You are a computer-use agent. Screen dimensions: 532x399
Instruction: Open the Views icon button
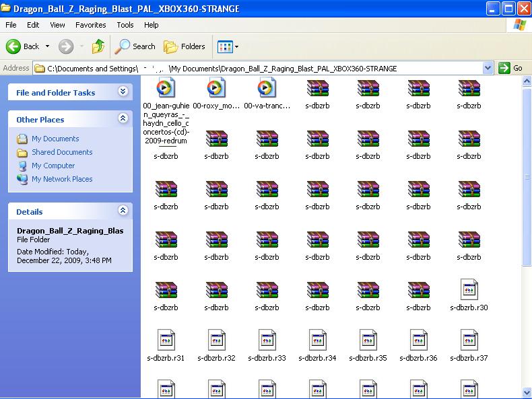pyautogui.click(x=225, y=47)
